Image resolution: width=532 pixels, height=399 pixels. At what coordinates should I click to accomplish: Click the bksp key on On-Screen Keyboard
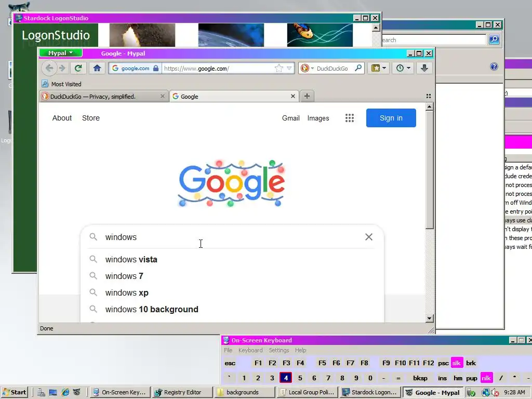pyautogui.click(x=420, y=378)
